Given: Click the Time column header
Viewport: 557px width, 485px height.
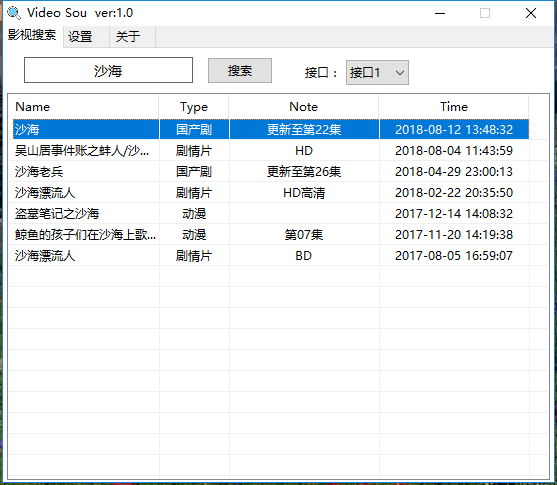Looking at the screenshot, I should pos(454,107).
